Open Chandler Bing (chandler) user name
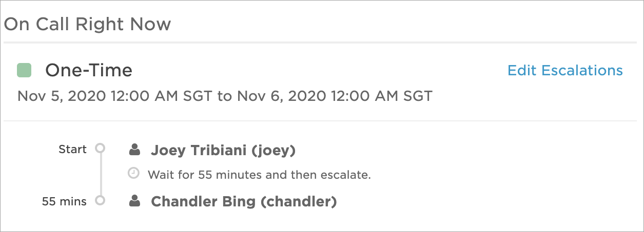The image size is (644, 232). pos(244,202)
